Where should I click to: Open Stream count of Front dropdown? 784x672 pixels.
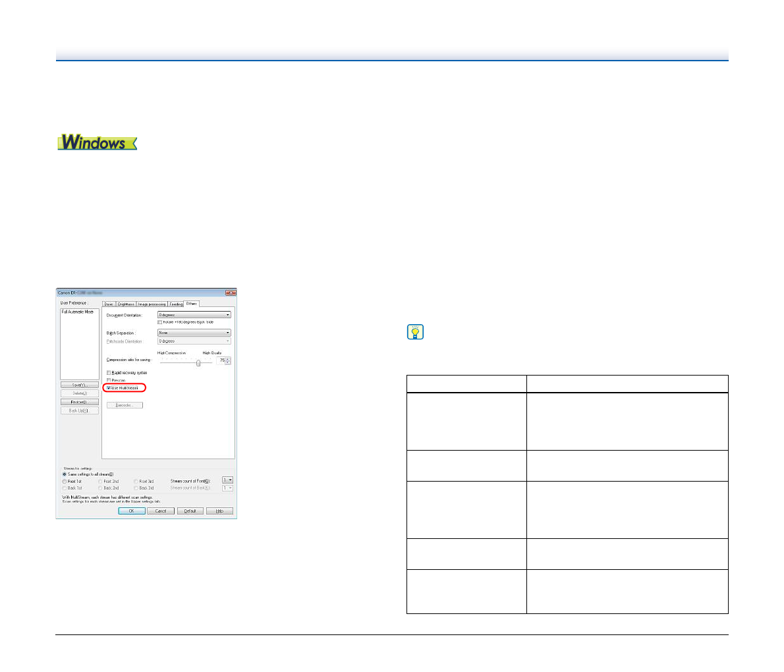[227, 481]
